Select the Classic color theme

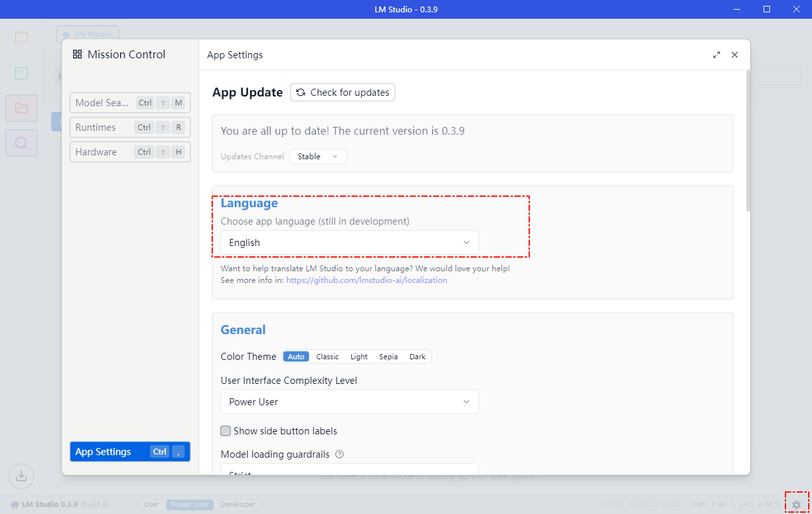pos(327,357)
